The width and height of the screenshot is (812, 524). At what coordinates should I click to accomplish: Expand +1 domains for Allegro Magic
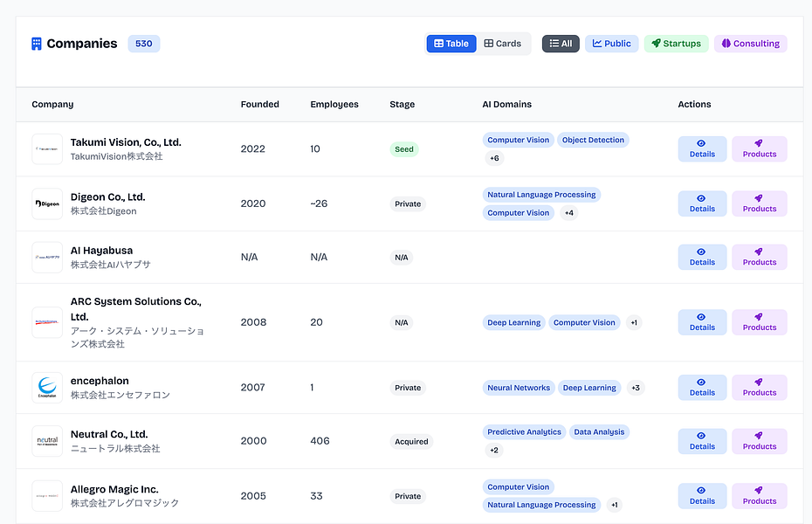614,505
